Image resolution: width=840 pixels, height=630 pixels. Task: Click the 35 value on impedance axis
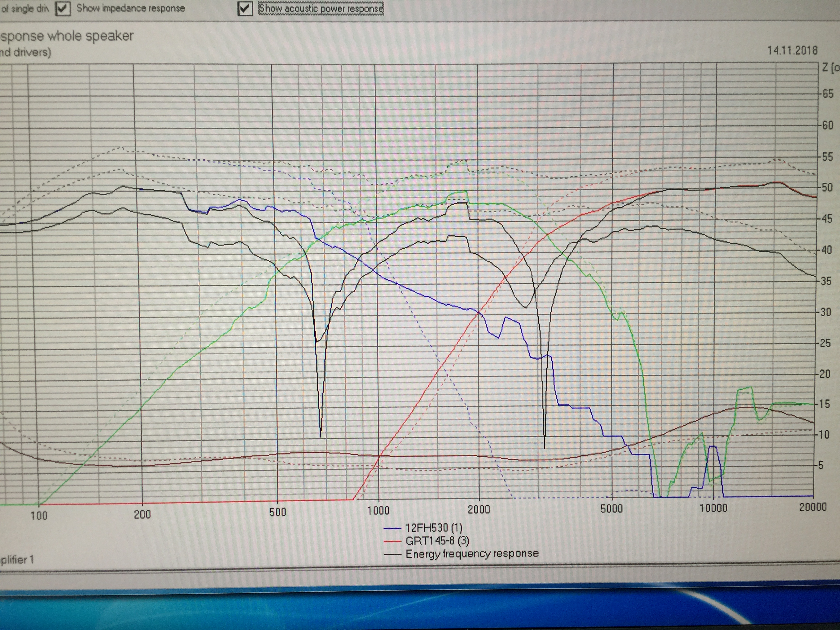point(826,281)
